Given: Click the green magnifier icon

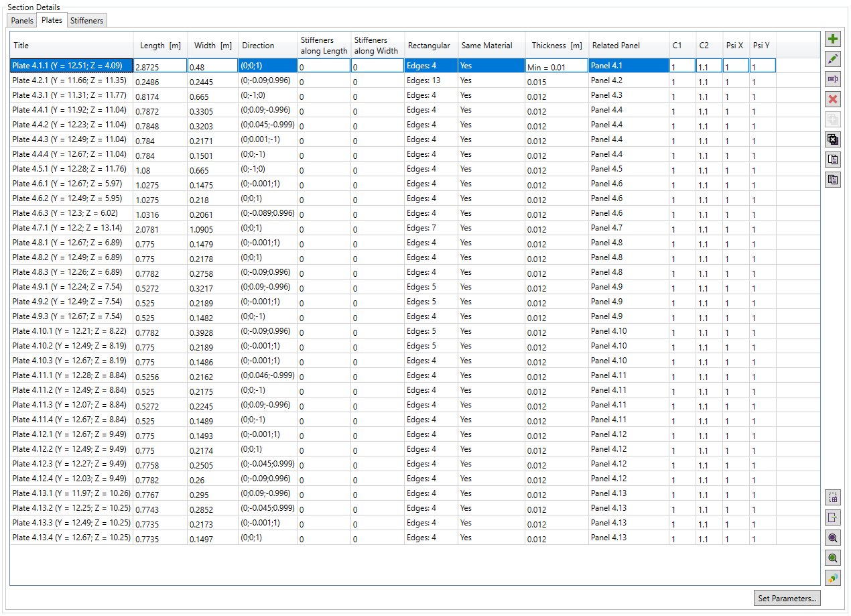Looking at the screenshot, I should tap(833, 558).
